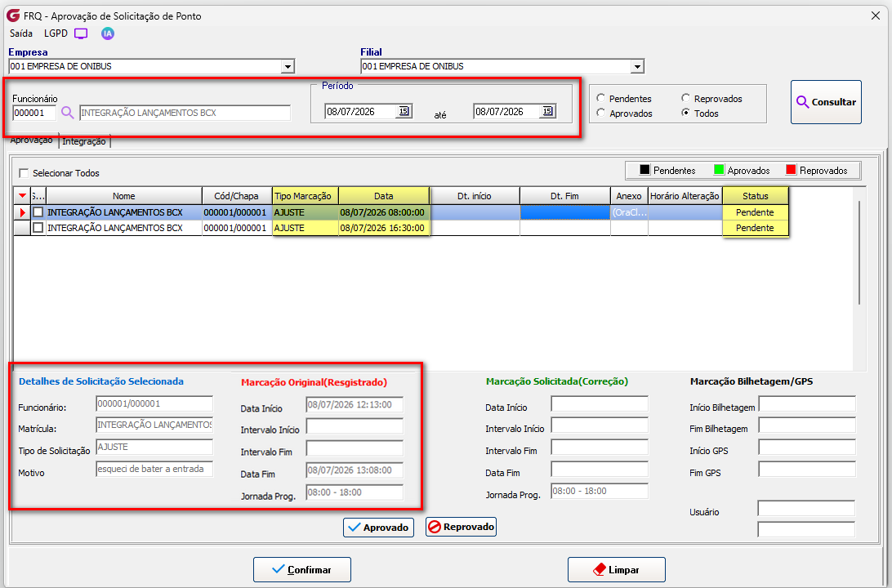Click the Dt. início column header

[475, 196]
